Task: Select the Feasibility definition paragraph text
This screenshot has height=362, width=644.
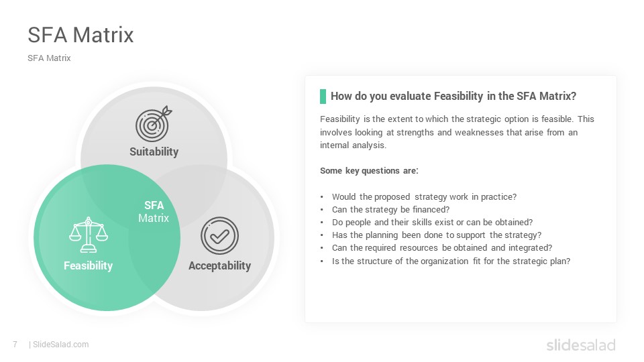Action: pyautogui.click(x=457, y=132)
